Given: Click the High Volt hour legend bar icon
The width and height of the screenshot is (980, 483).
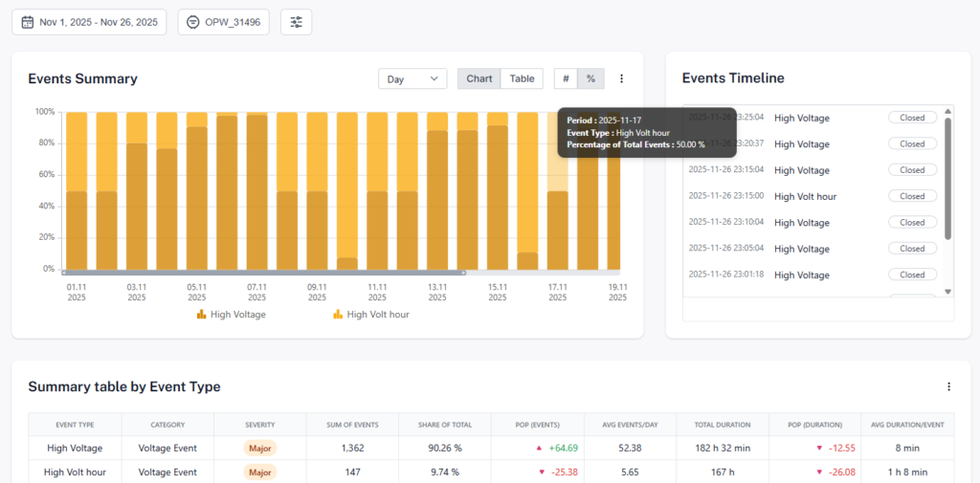Looking at the screenshot, I should click(338, 315).
